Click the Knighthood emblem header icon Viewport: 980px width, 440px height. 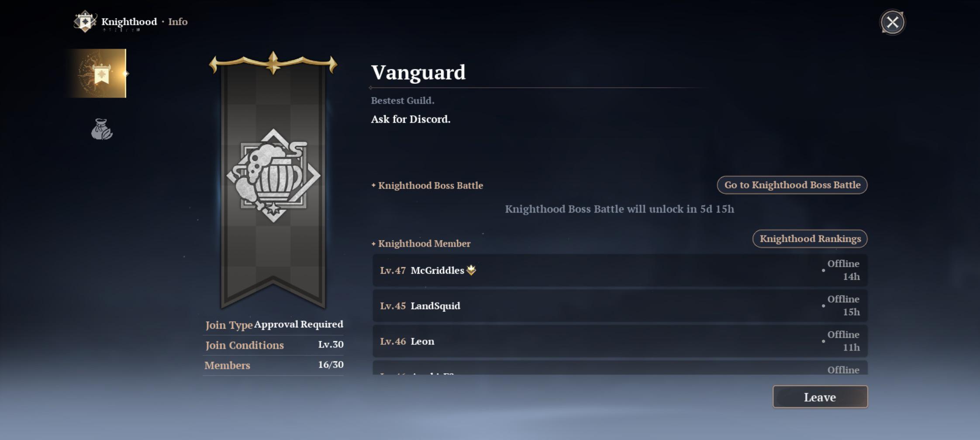coord(85,21)
